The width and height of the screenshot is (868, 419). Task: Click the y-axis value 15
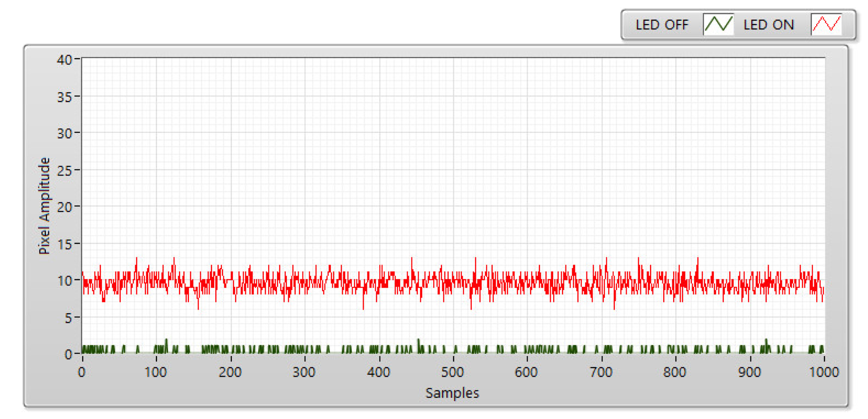(x=64, y=244)
